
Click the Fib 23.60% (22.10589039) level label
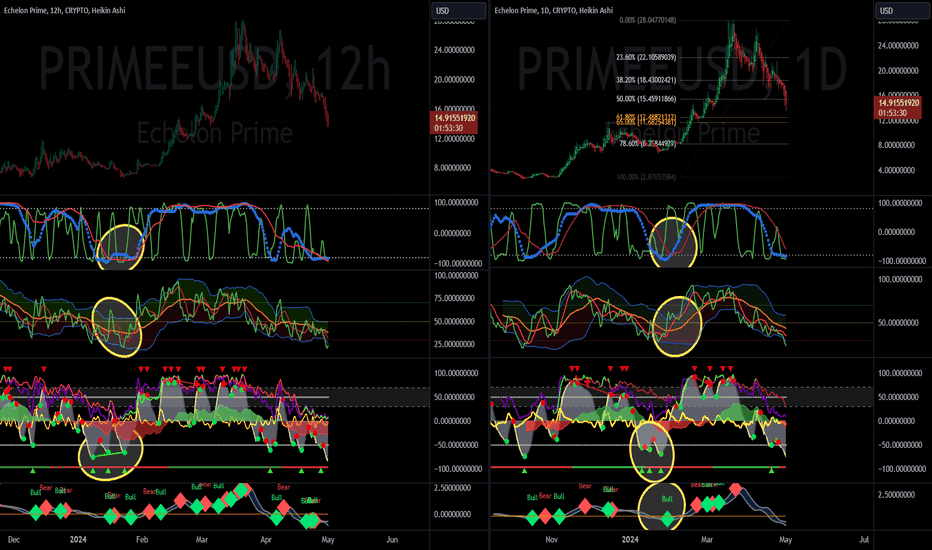646,57
